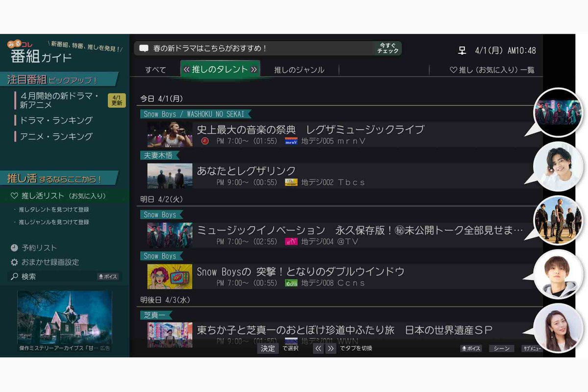The width and height of the screenshot is (588, 392).
Task: Select the 推しのジャンル tab
Action: (299, 69)
